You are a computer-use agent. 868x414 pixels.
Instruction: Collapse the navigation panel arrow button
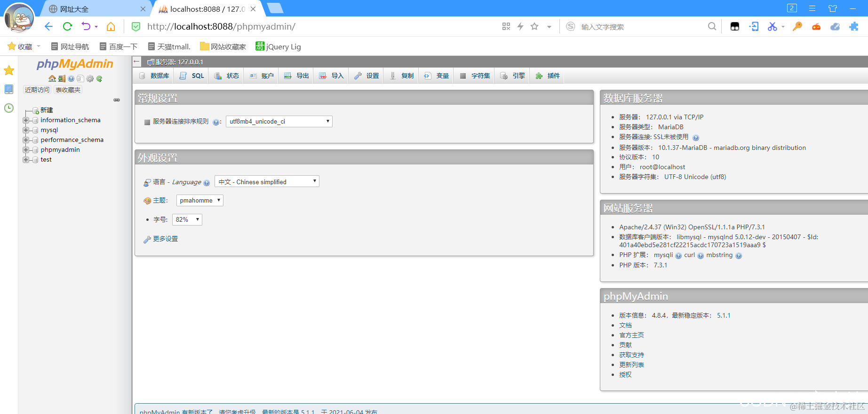(x=137, y=62)
